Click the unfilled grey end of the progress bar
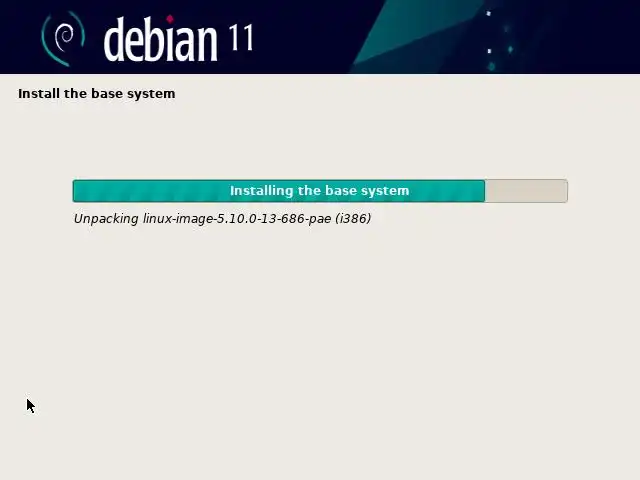640x480 pixels. tap(526, 191)
